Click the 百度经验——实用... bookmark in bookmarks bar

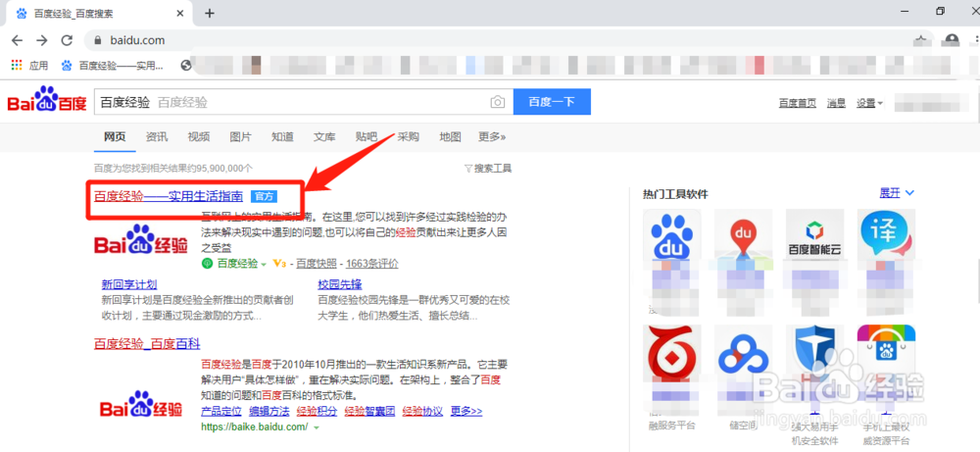pos(113,65)
